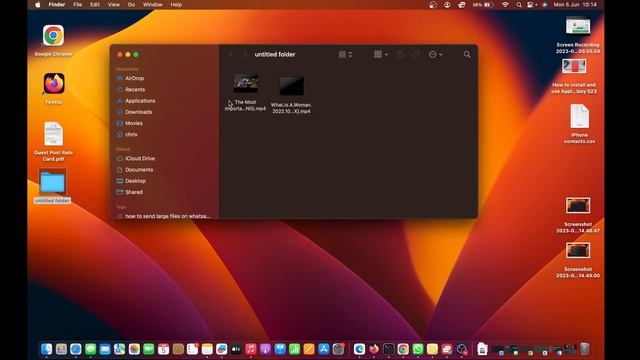Open the Help menu
The height and width of the screenshot is (360, 640).
(176, 4)
